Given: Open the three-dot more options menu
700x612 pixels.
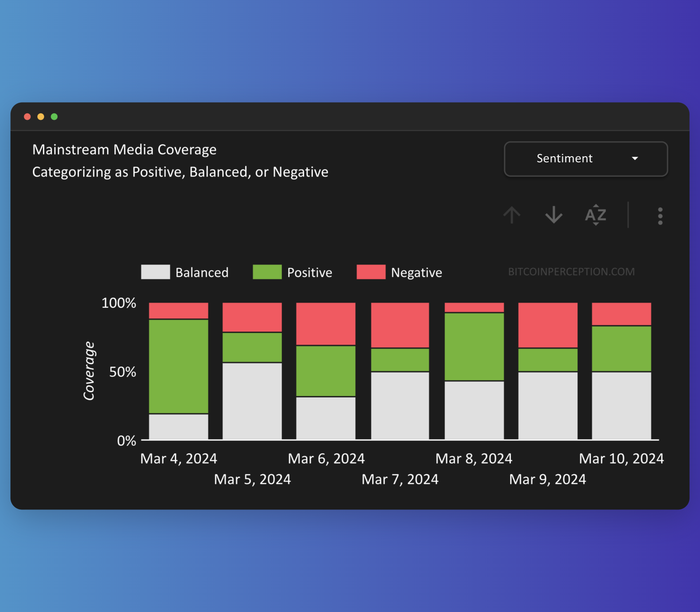Looking at the screenshot, I should tap(660, 216).
